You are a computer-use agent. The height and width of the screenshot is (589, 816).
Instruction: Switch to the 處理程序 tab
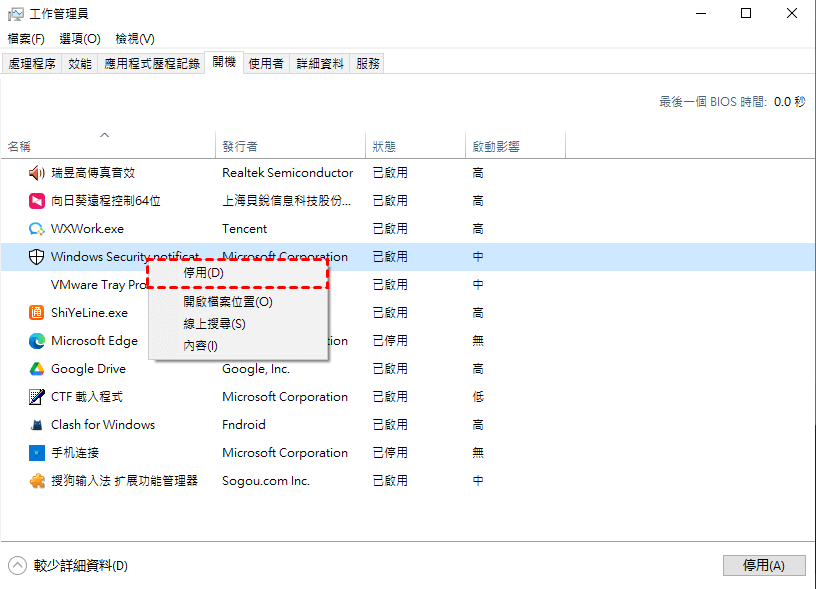32,63
